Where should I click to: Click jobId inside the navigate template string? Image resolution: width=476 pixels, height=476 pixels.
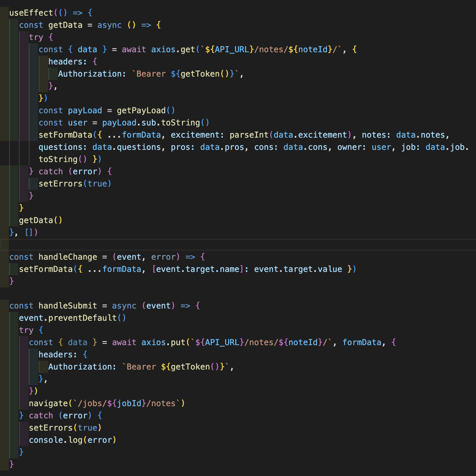(x=129, y=403)
